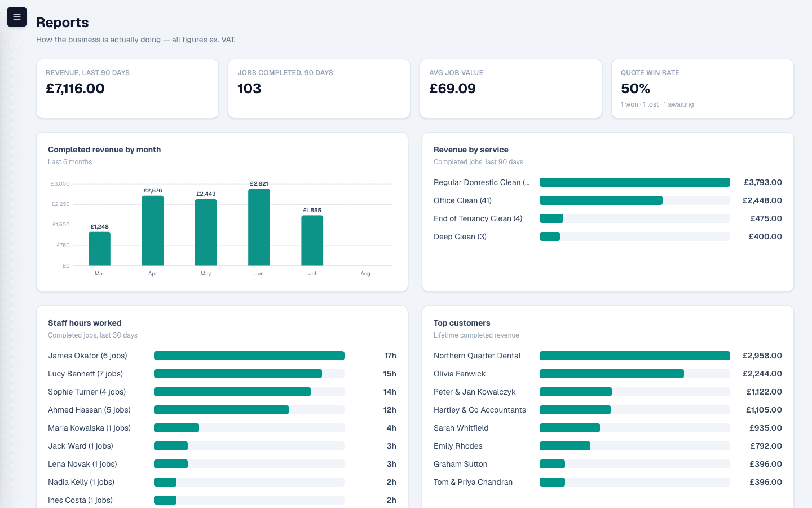The width and height of the screenshot is (812, 508).
Task: Click the July bar in the revenue chart
Action: click(312, 240)
